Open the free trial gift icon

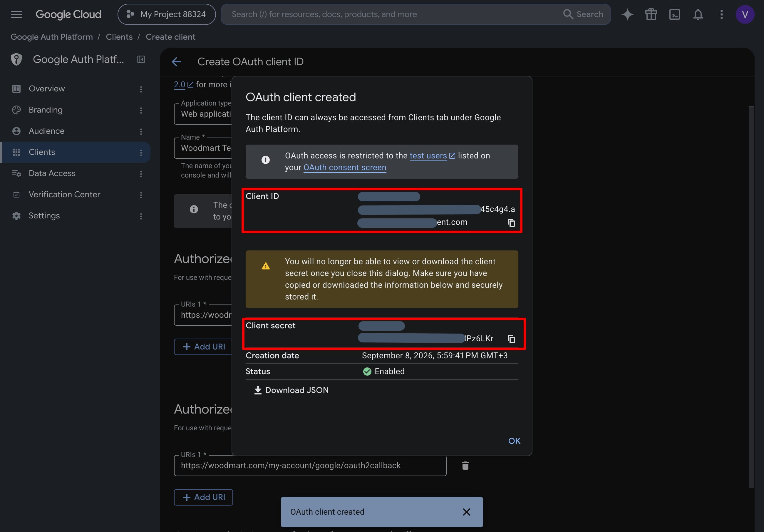pyautogui.click(x=651, y=14)
